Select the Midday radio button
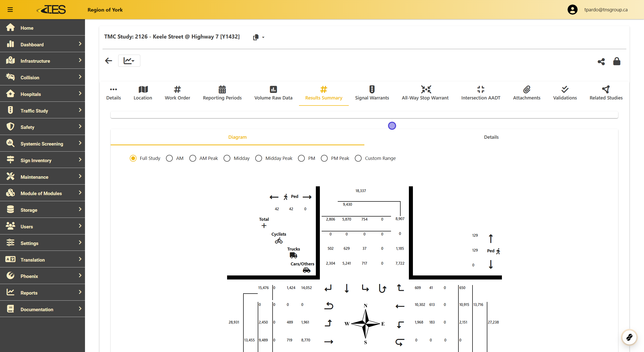This screenshot has height=352, width=644. tap(227, 158)
